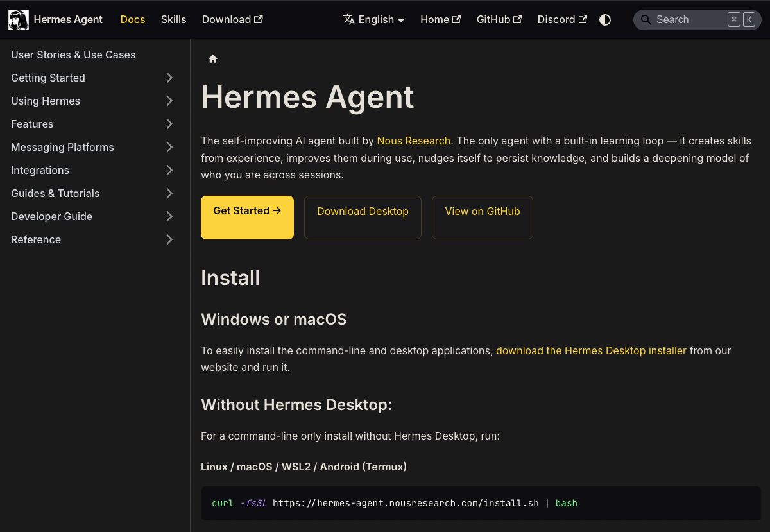Click the View on GitHub button

483,218
